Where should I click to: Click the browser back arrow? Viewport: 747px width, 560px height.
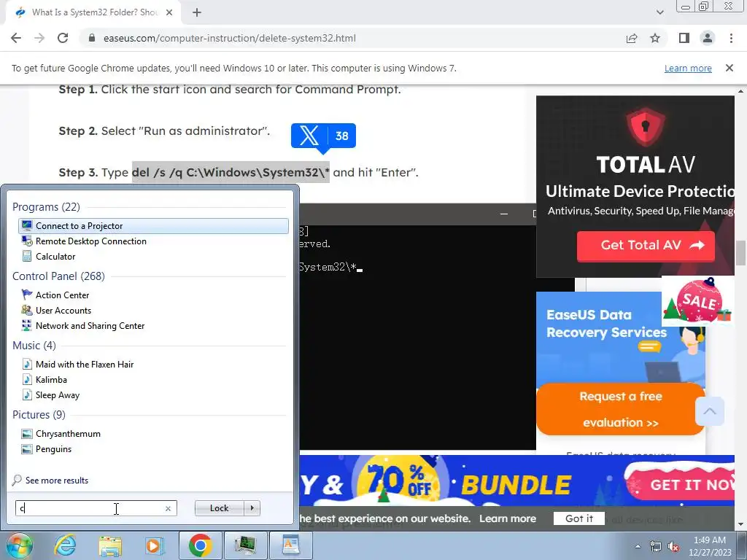tap(16, 38)
